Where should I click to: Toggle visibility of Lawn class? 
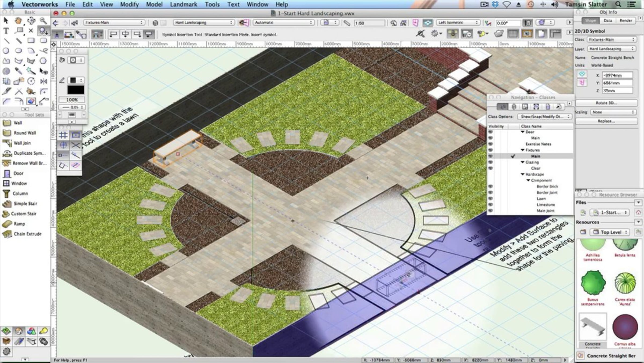pos(491,199)
